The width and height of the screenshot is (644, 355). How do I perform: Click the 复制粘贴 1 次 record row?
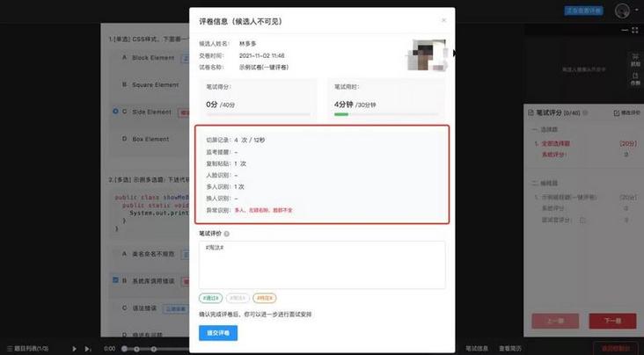[226, 163]
